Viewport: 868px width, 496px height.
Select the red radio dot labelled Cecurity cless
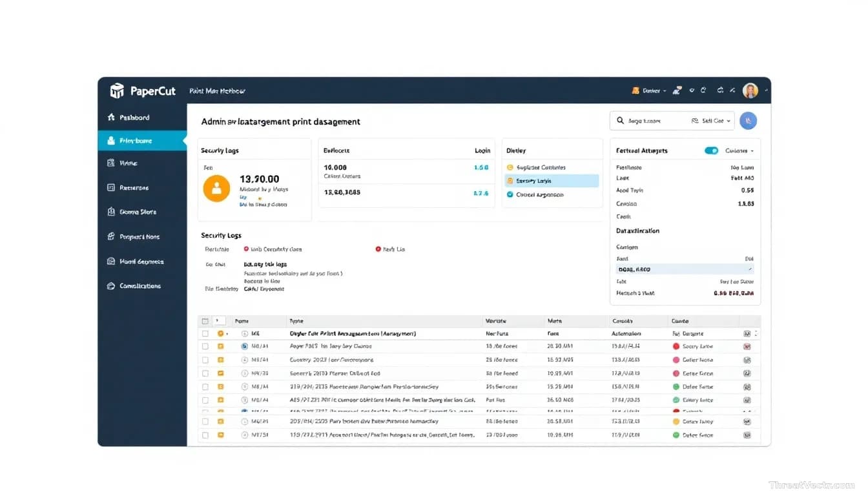pos(246,249)
